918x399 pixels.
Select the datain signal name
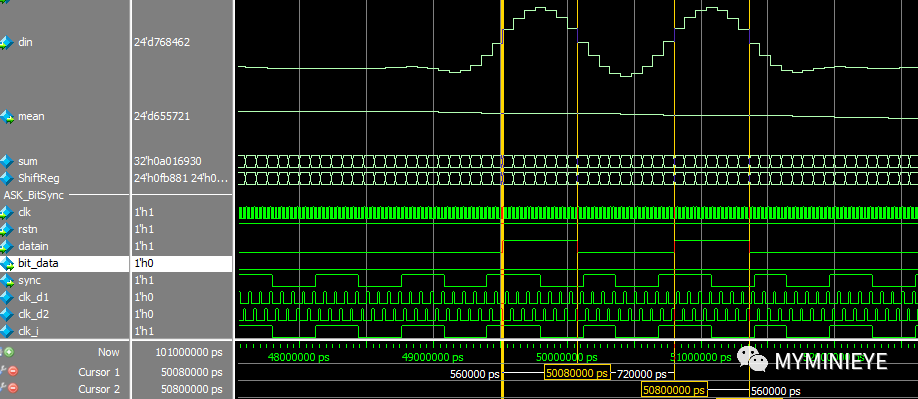(33, 246)
